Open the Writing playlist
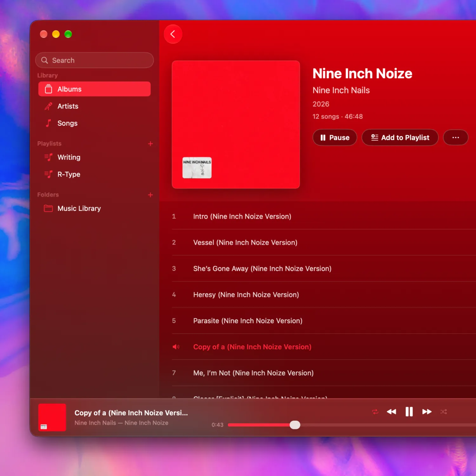 tap(95, 157)
